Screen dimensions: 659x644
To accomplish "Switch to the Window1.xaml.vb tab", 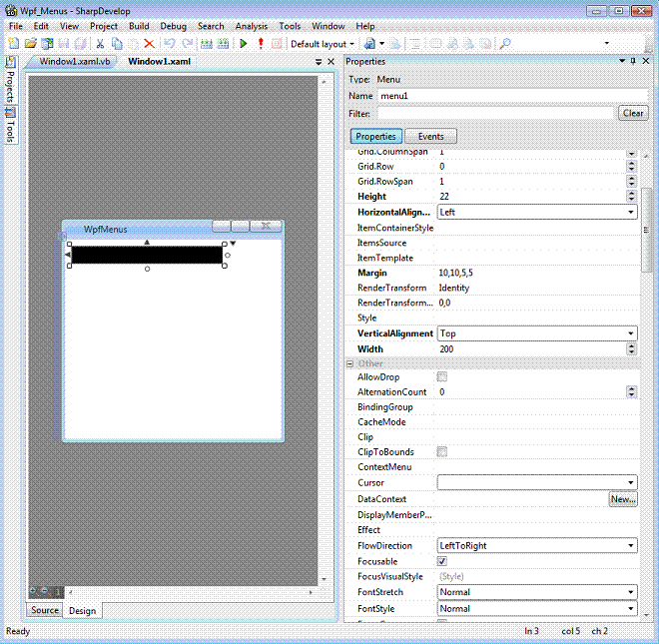I will pos(74,62).
